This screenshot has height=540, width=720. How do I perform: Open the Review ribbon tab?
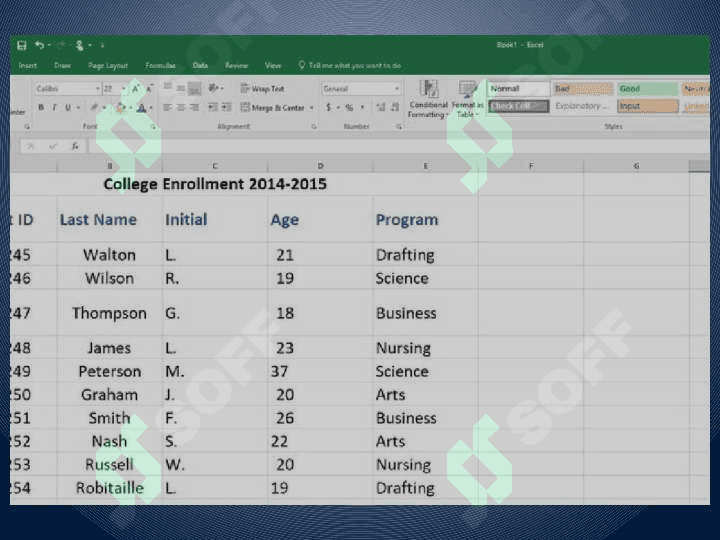tap(236, 66)
